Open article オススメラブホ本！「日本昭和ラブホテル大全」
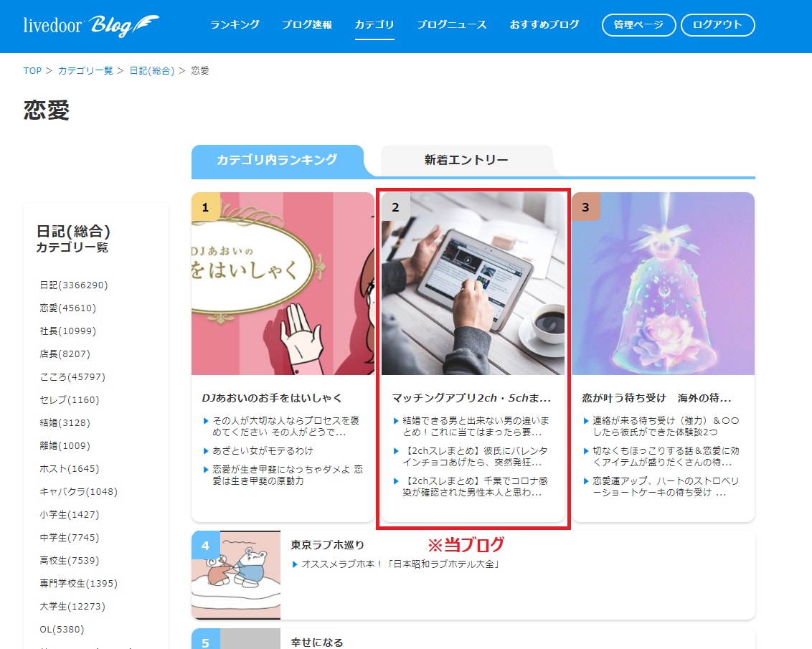Image resolution: width=812 pixels, height=649 pixels. point(400,564)
